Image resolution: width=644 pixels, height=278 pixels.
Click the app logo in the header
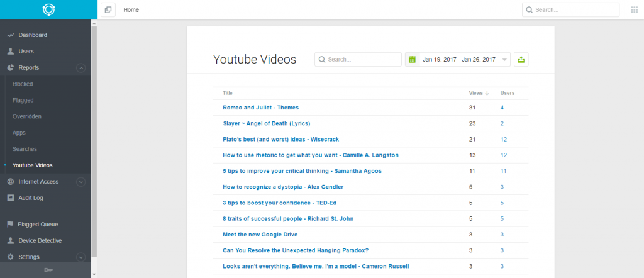pyautogui.click(x=48, y=9)
